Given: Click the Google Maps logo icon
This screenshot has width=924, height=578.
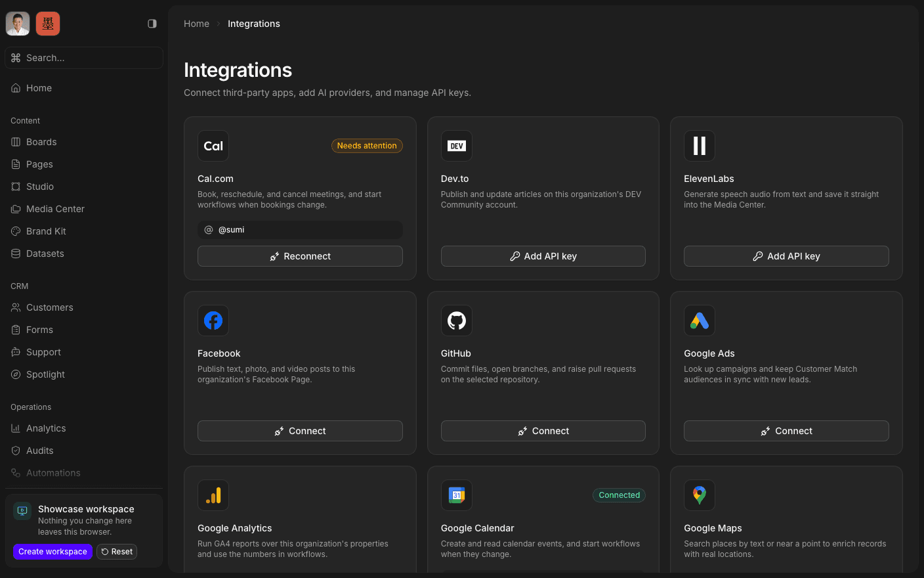Looking at the screenshot, I should click(x=700, y=495).
